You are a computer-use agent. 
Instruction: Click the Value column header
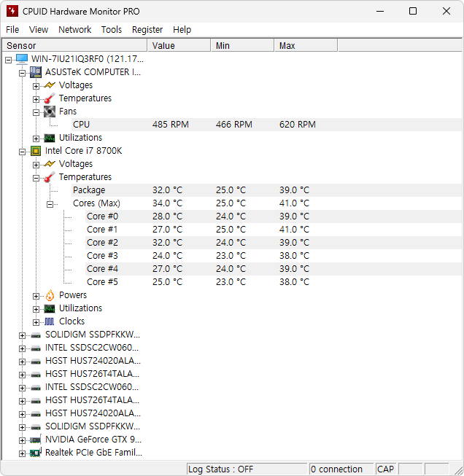coord(179,45)
